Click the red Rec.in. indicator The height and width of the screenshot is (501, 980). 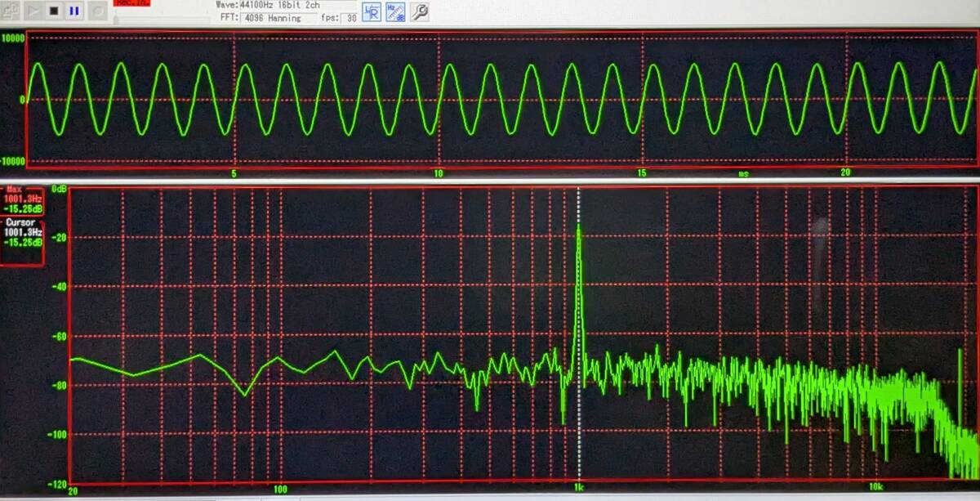pyautogui.click(x=131, y=2)
